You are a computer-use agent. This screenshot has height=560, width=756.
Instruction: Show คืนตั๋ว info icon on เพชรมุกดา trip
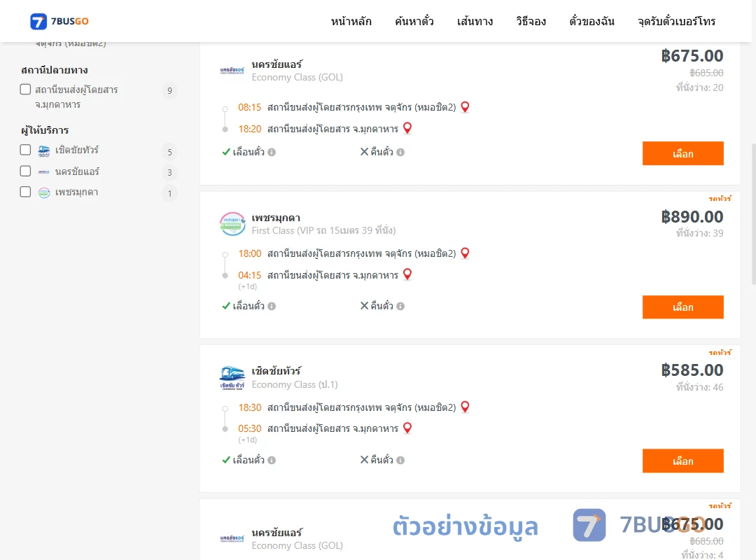click(x=400, y=307)
